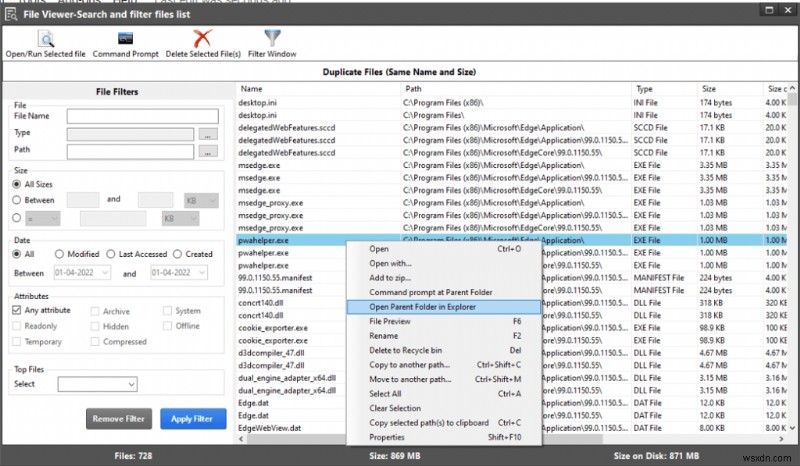Tick the Offline attribute checkbox
The height and width of the screenshot is (466, 800).
[167, 326]
